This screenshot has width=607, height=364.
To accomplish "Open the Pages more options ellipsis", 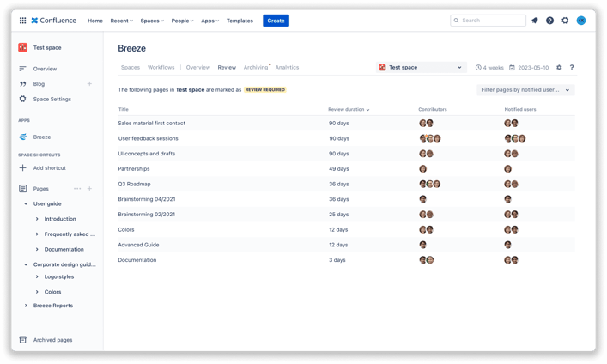I will tap(77, 189).
